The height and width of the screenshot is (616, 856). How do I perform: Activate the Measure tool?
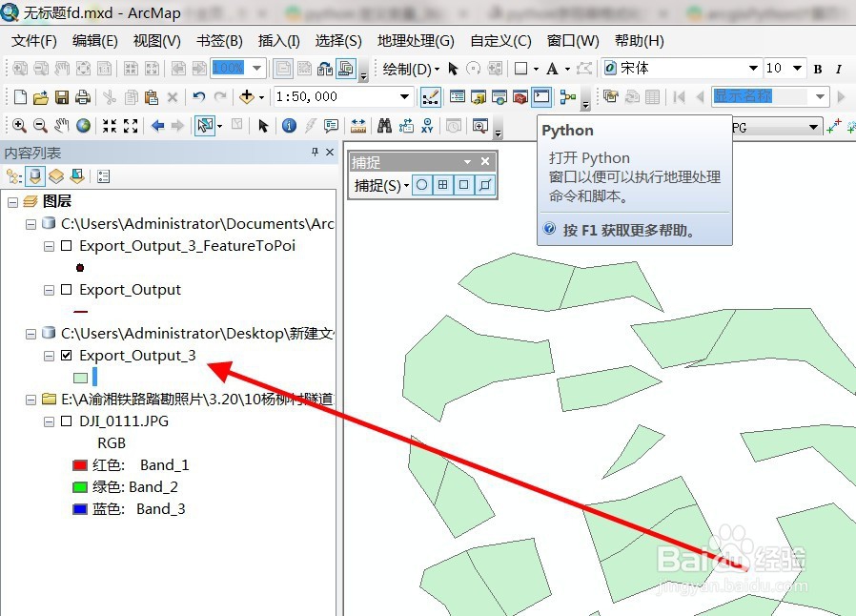(360, 125)
